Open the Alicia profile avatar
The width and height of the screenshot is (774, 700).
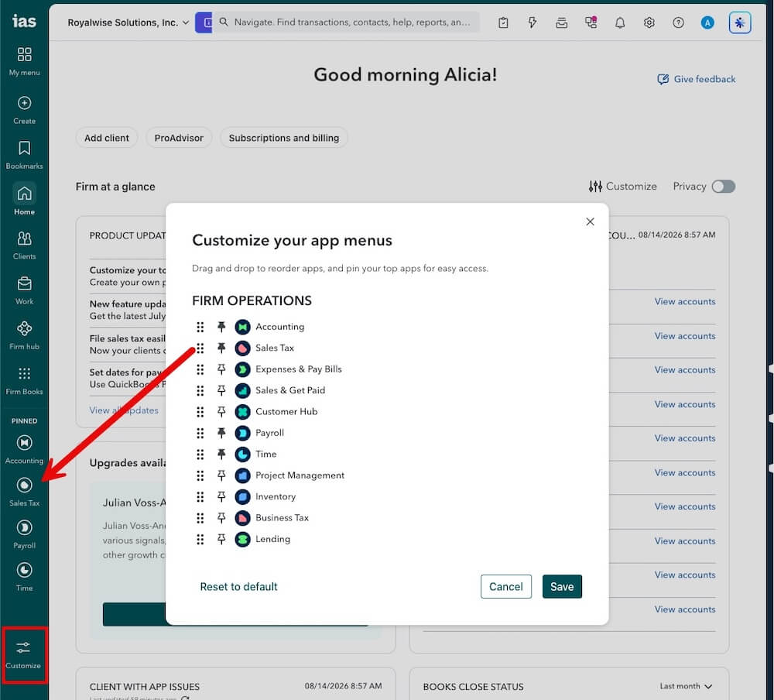707,22
